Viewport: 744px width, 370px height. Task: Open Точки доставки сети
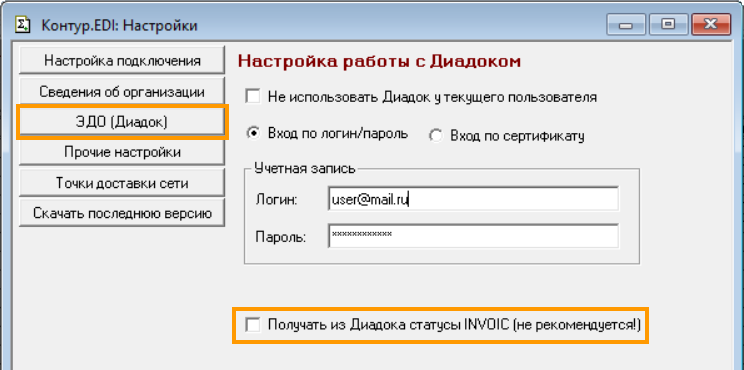click(121, 183)
